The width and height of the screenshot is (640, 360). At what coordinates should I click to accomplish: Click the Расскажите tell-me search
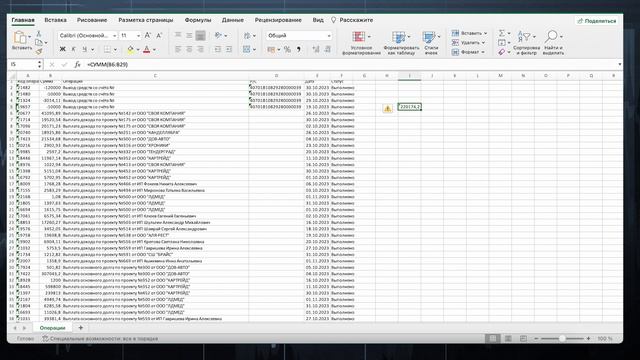pyautogui.click(x=352, y=20)
